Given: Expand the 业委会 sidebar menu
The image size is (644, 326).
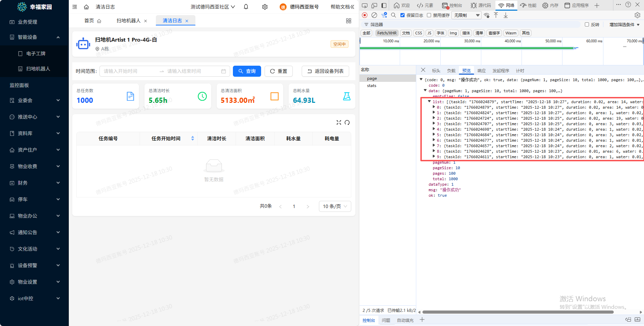Looking at the screenshot, I should tap(34, 100).
